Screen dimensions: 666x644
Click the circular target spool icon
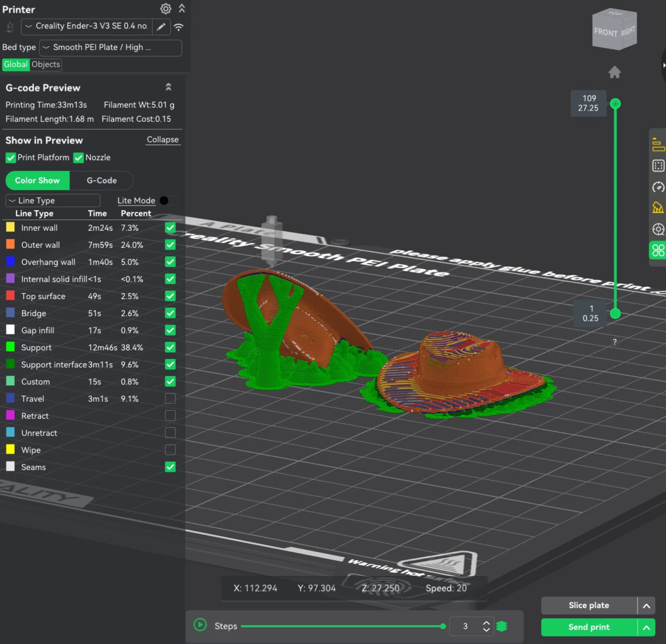(x=658, y=230)
